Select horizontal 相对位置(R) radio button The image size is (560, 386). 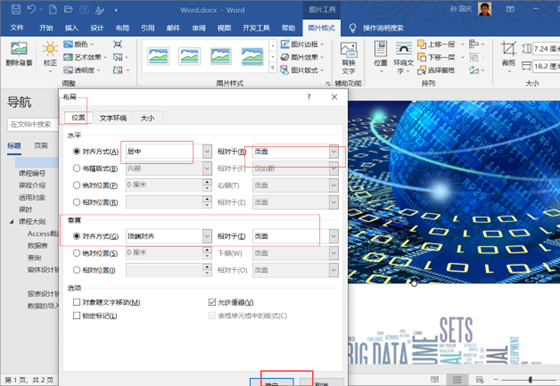[x=76, y=202]
